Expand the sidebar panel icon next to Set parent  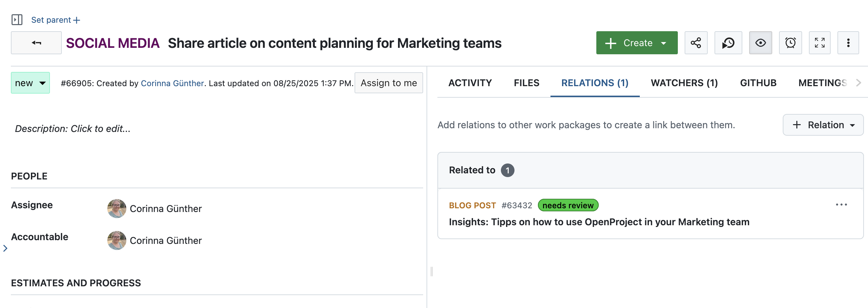point(17,19)
